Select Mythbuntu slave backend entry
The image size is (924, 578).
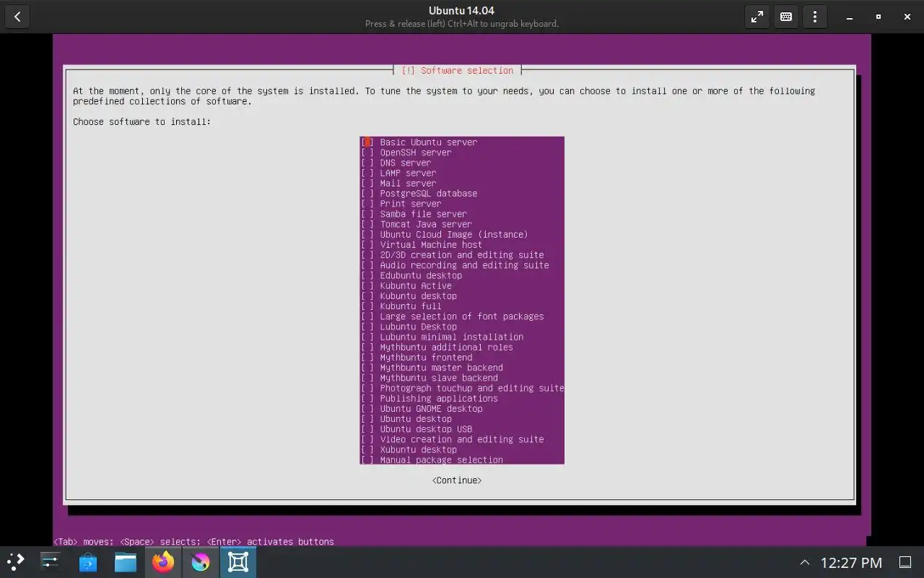click(462, 378)
